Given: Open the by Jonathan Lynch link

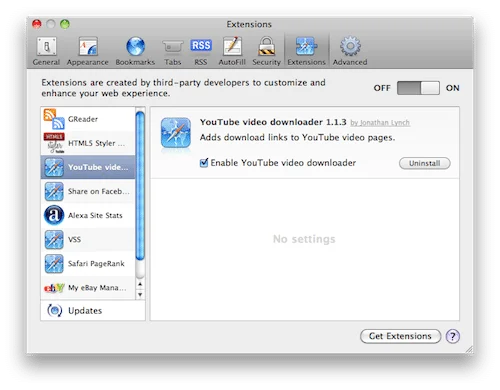Looking at the screenshot, I should tap(380, 123).
